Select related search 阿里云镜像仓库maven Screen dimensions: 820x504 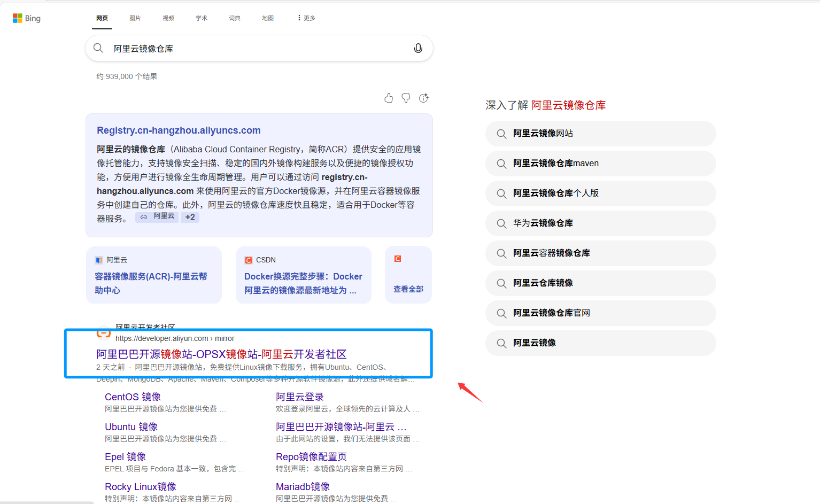[x=601, y=164]
